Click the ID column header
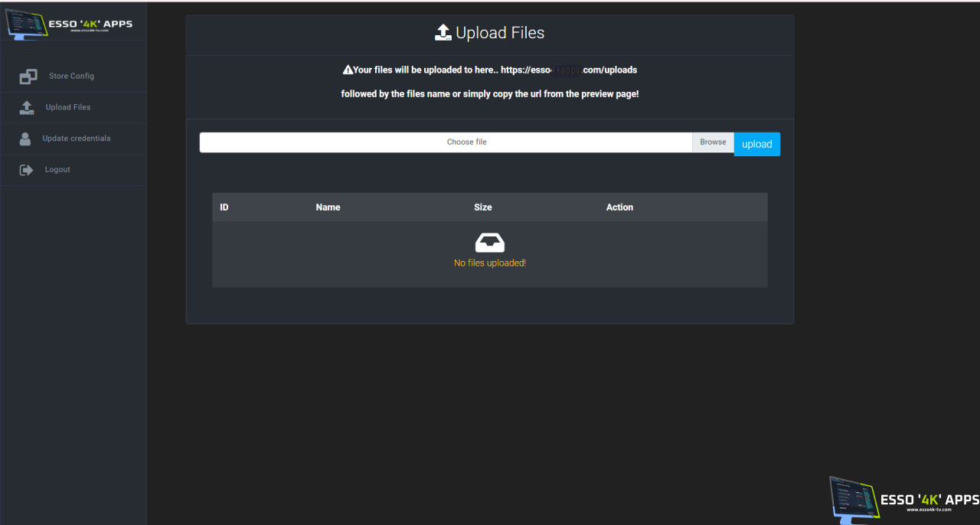 (224, 207)
